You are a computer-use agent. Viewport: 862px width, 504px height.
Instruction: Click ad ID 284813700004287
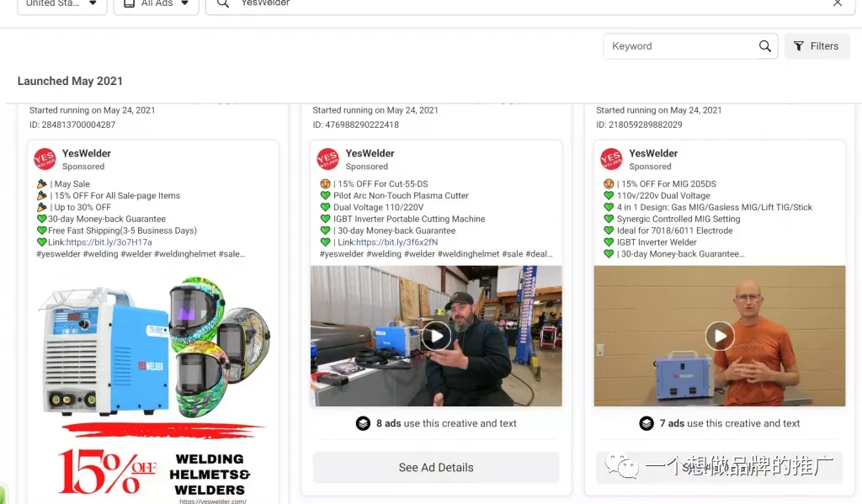(72, 125)
